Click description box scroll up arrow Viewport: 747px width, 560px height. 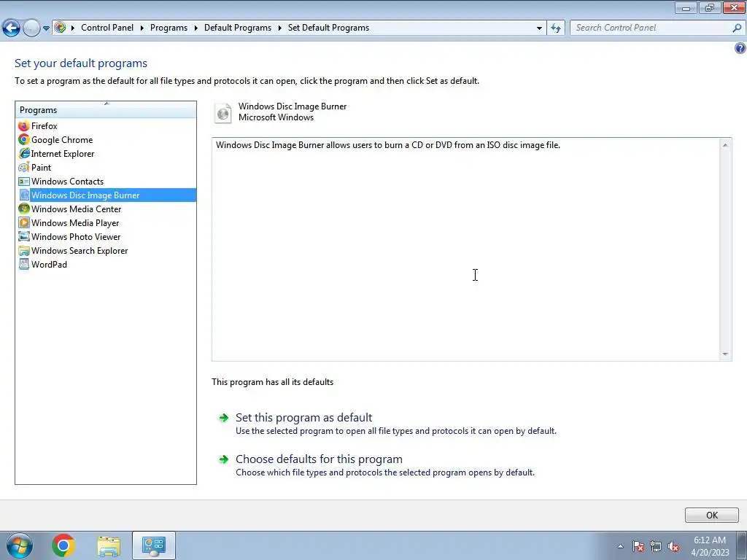tap(725, 145)
